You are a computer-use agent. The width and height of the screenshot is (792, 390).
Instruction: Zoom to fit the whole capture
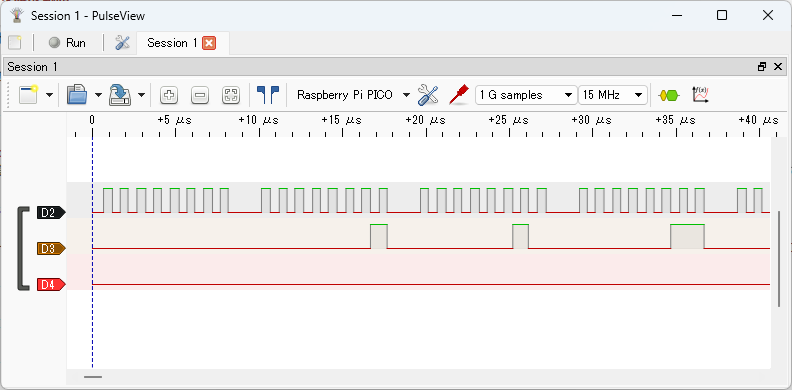pos(231,95)
